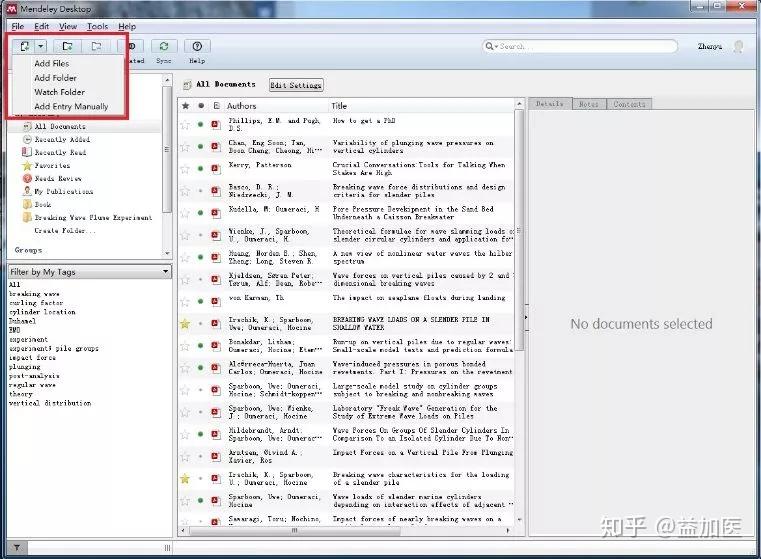Click the Help toolbar icon

tap(197, 46)
